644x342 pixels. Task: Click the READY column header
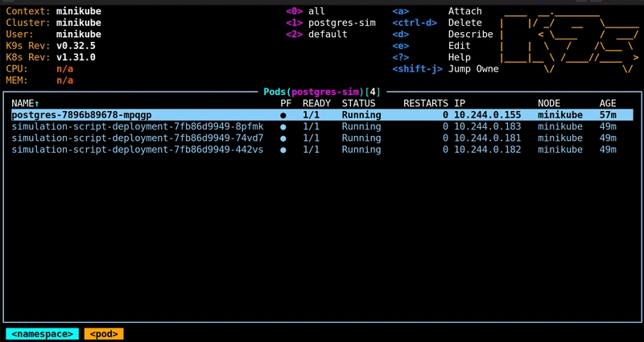click(316, 104)
